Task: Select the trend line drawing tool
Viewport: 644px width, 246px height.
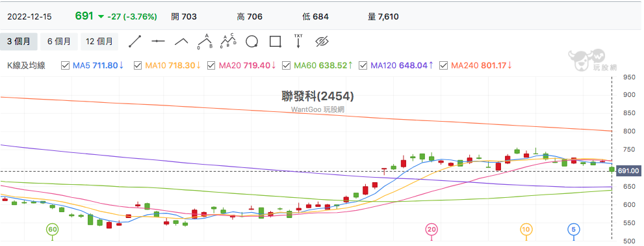Action: 135,42
